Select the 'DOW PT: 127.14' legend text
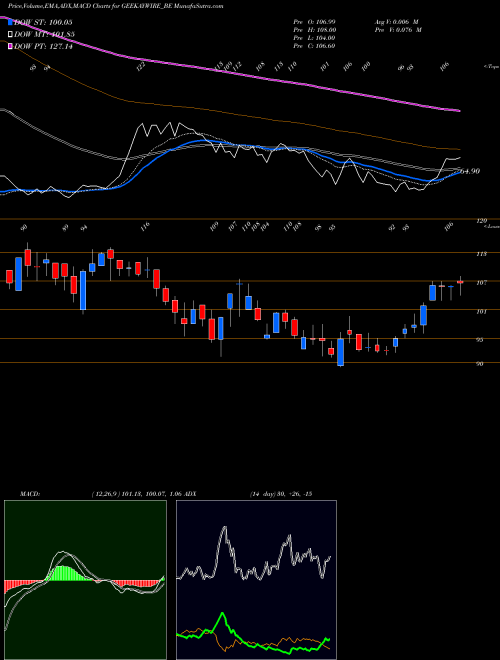 (x=43, y=47)
